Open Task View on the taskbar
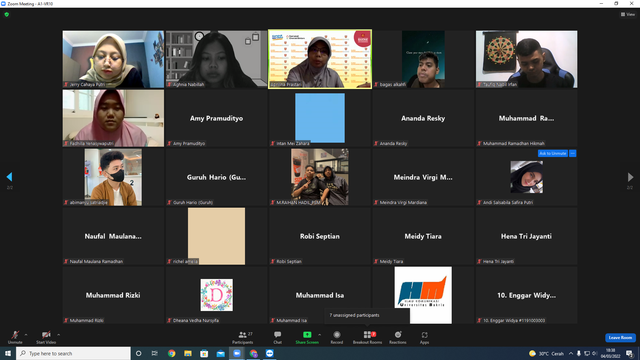Image resolution: width=640 pixels, height=360 pixels. click(155, 353)
